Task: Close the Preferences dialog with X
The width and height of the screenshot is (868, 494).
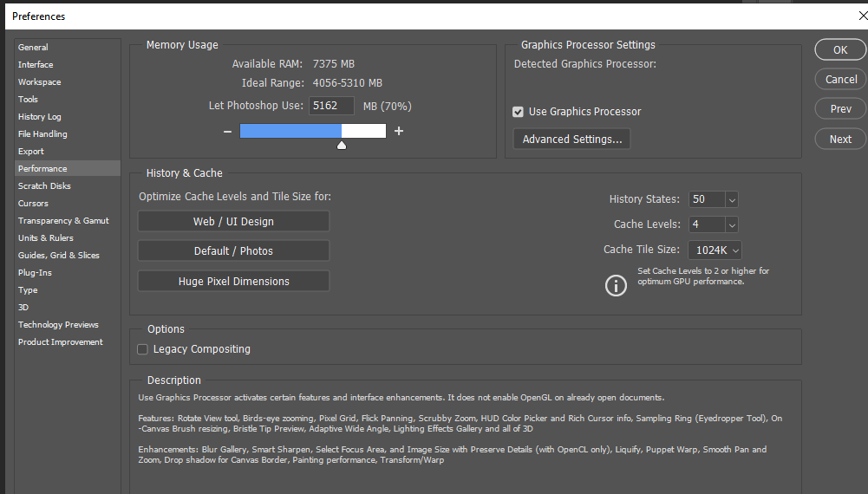Action: pos(863,16)
